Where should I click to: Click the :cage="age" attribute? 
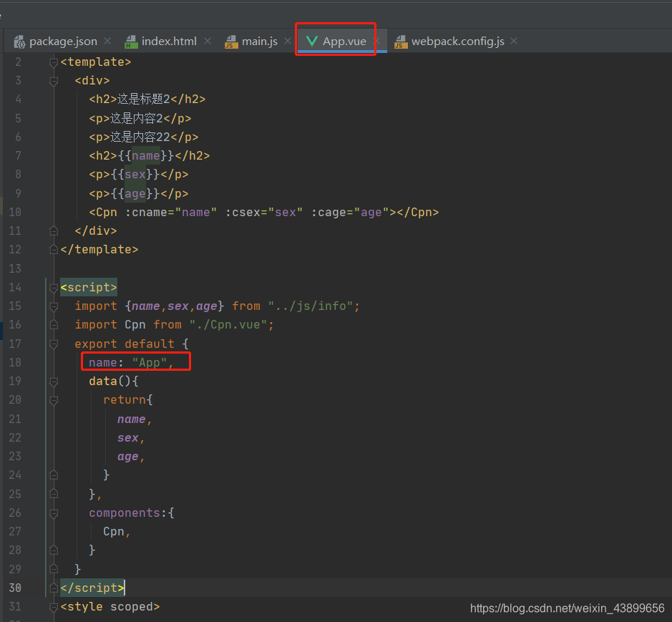(350, 213)
